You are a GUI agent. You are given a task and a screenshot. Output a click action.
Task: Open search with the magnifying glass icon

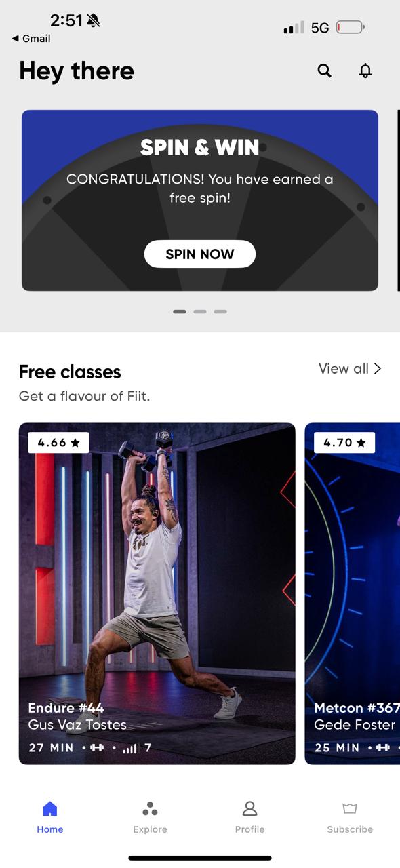(x=325, y=71)
